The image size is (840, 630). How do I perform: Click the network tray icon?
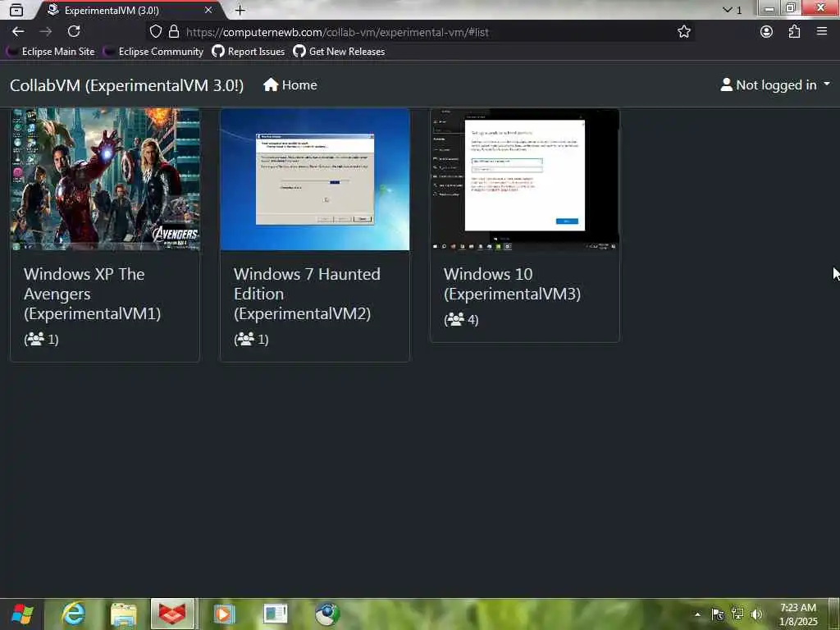(737, 614)
